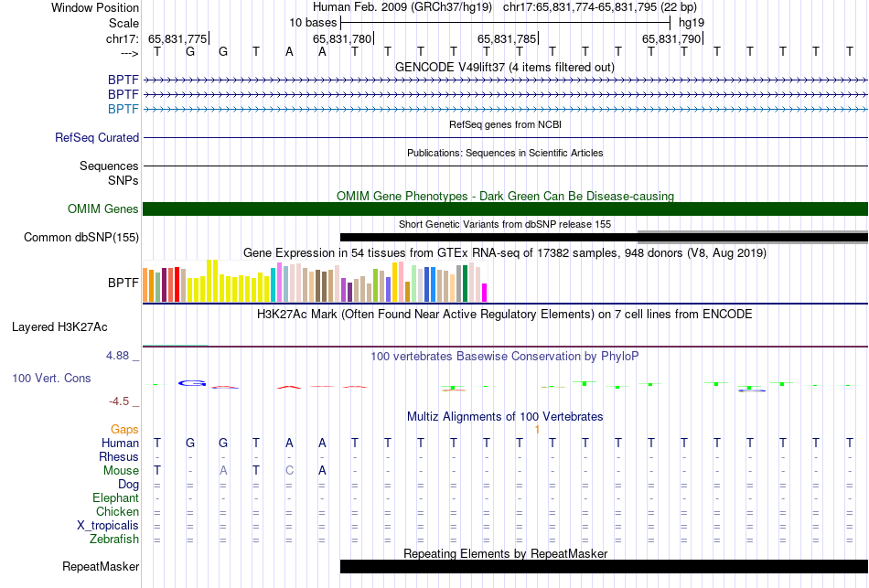The height and width of the screenshot is (588, 869).
Task: Click the Window Position track label
Action: click(95, 7)
